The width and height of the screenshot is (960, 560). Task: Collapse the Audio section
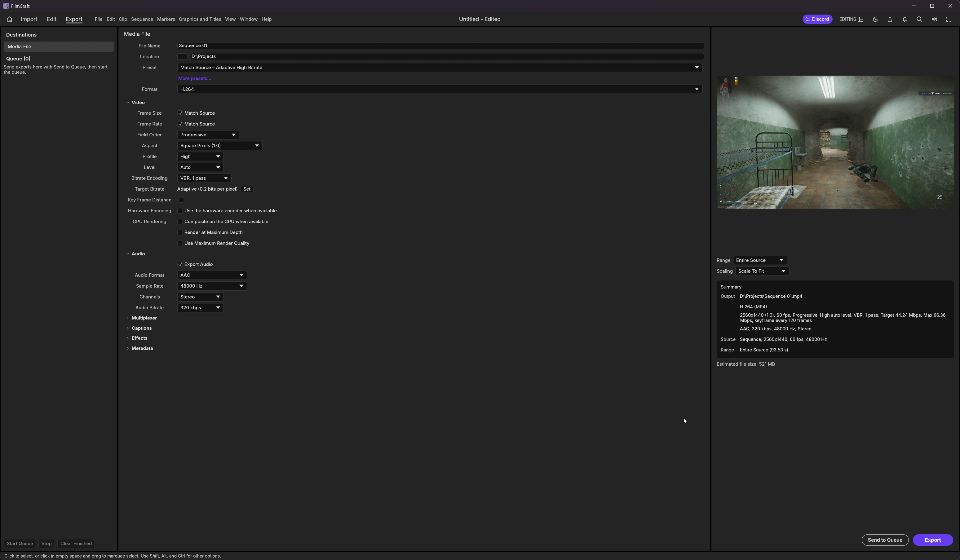[x=128, y=254]
